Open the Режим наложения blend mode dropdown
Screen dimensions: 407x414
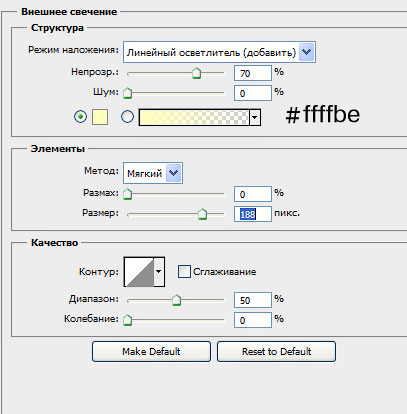pyautogui.click(x=219, y=52)
